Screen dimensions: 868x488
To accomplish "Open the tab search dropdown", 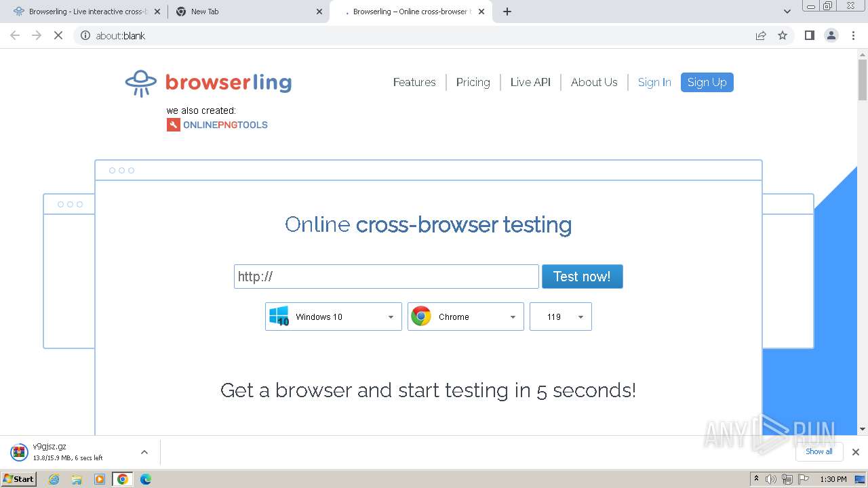I will pyautogui.click(x=787, y=12).
